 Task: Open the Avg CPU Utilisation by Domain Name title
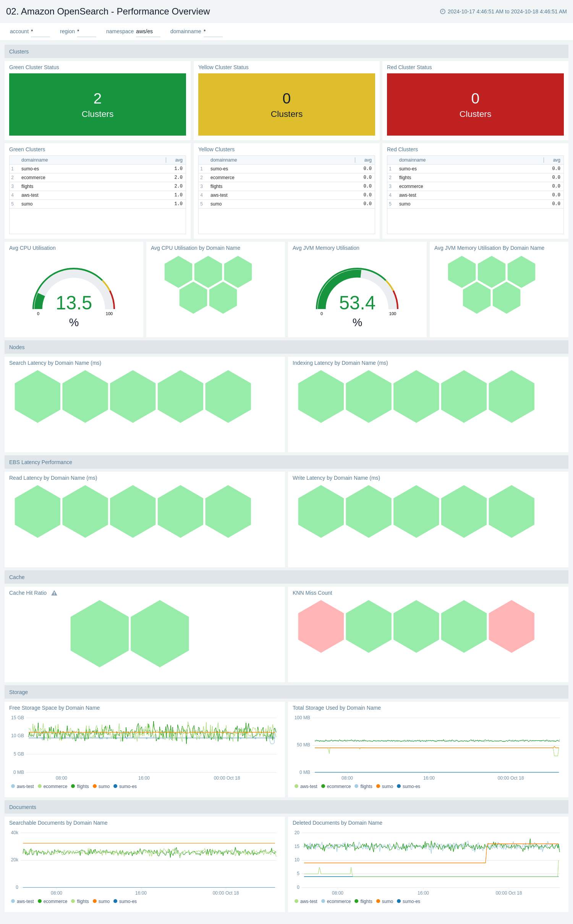pos(195,248)
